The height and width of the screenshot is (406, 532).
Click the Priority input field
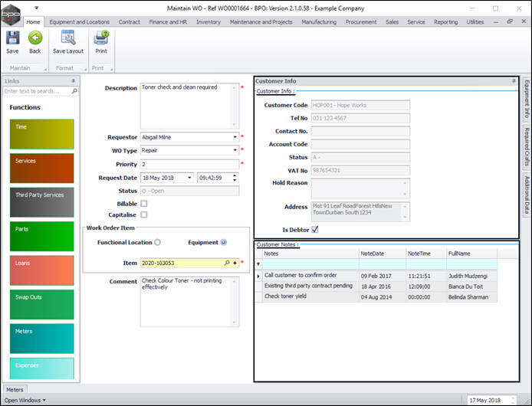[x=189, y=164]
